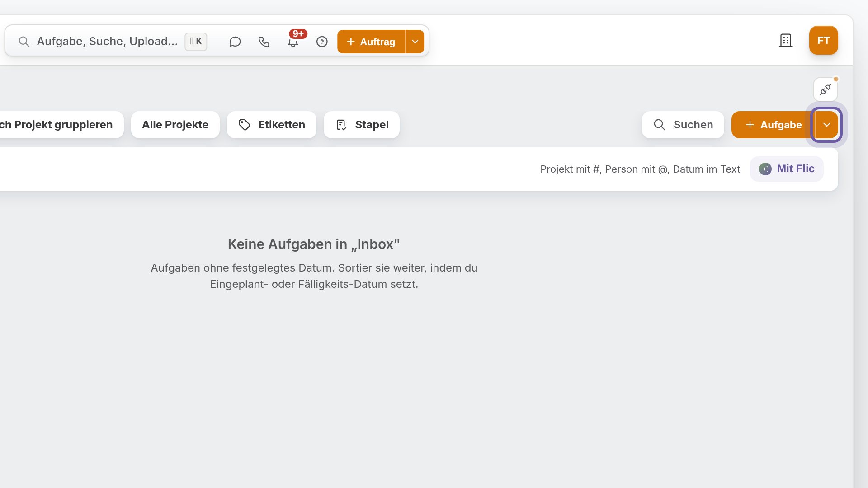
Task: Create new order with Auftrag button
Action: coord(371,42)
